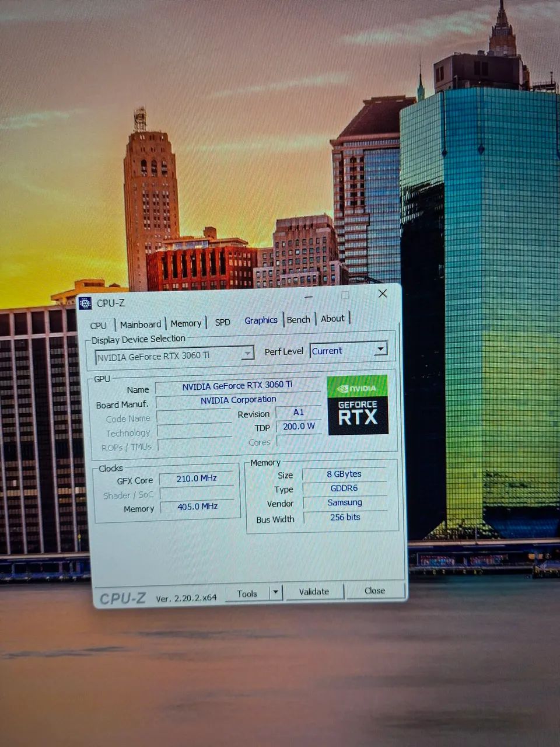
Task: Click the TDP 200.0 W value
Action: tap(299, 427)
